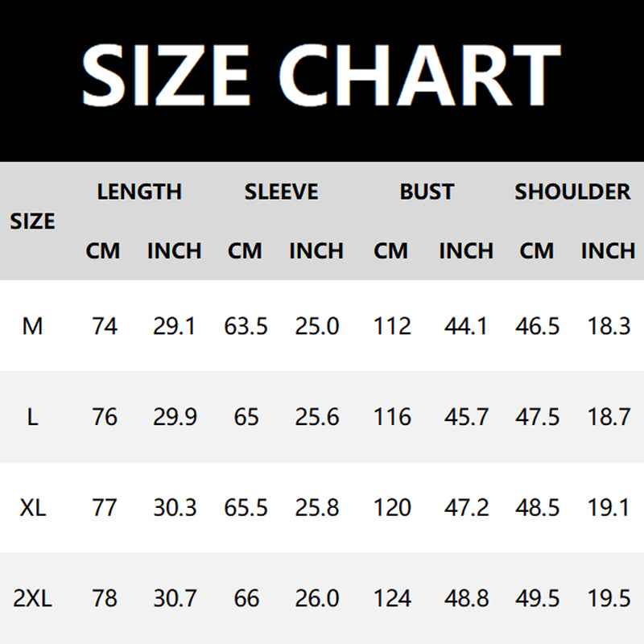Click the 29.1 inch length value
644x644 pixels.
pyautogui.click(x=174, y=326)
